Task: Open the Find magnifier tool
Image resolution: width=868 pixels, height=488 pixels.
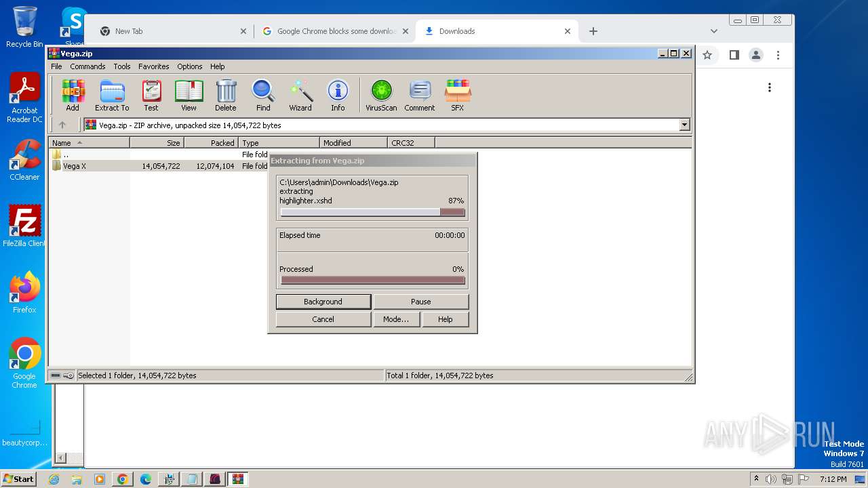Action: pyautogui.click(x=263, y=95)
